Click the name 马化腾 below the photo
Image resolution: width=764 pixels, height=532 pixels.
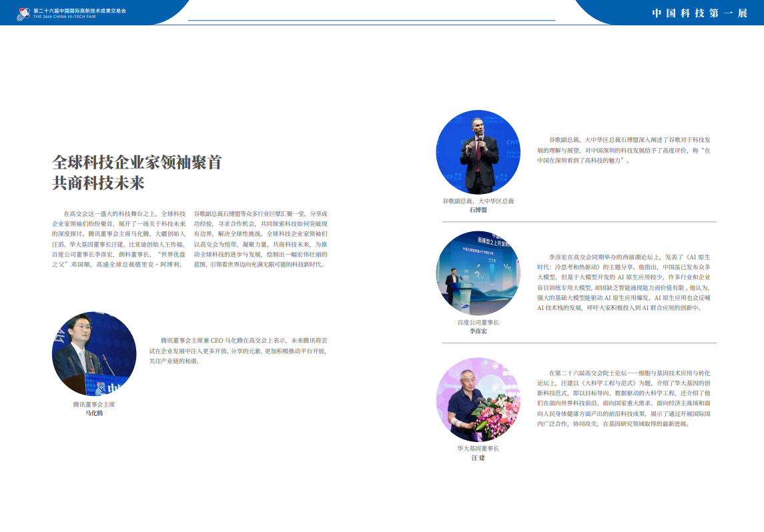point(94,413)
